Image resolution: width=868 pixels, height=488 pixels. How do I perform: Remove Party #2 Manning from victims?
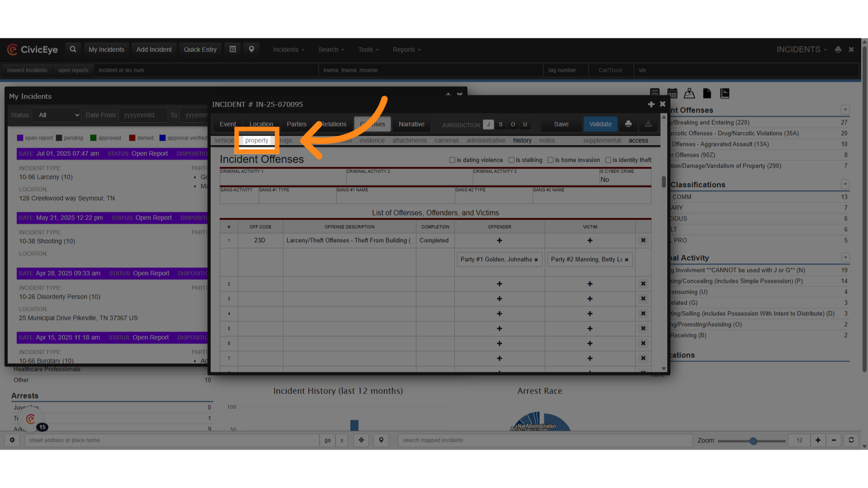(627, 260)
